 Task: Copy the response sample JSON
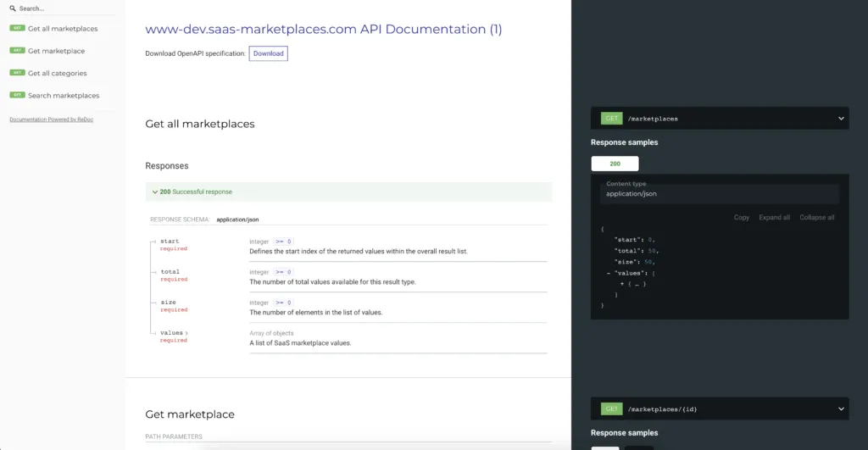click(741, 218)
